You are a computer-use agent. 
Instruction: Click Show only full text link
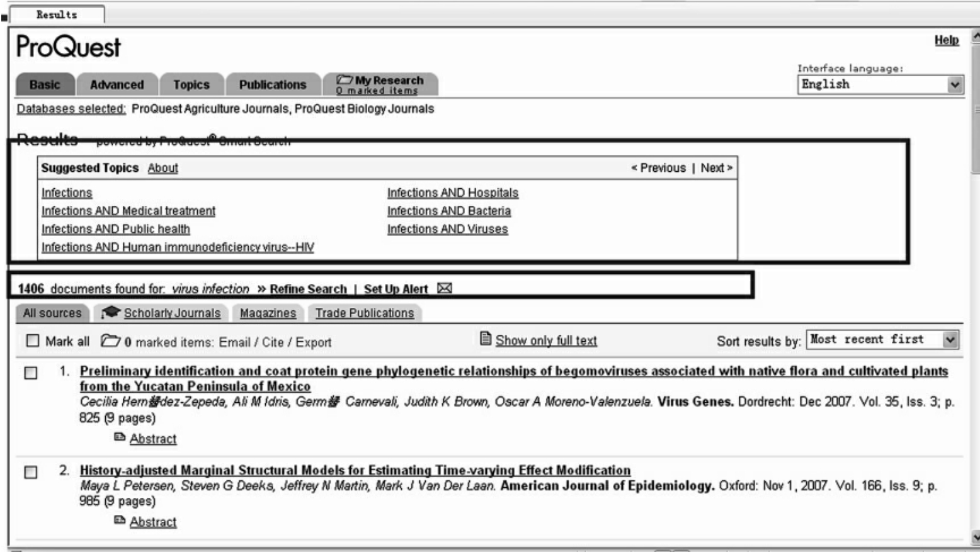pyautogui.click(x=546, y=341)
